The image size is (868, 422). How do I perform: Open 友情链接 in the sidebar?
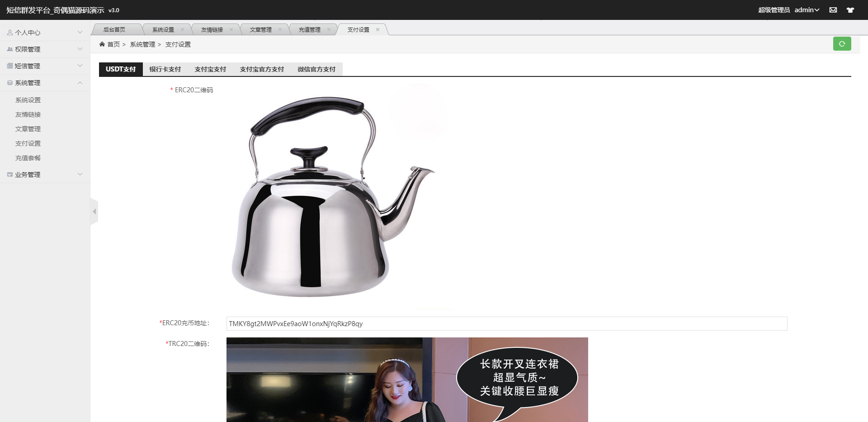[x=28, y=114]
